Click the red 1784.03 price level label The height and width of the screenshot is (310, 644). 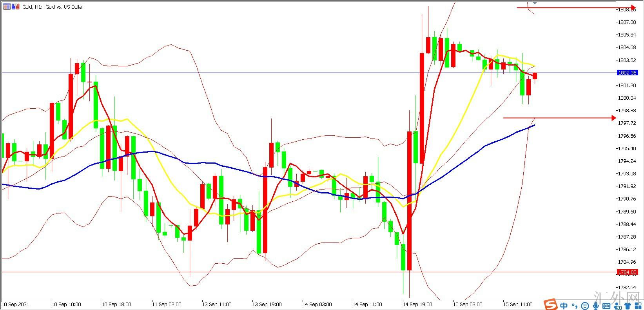coord(628,272)
